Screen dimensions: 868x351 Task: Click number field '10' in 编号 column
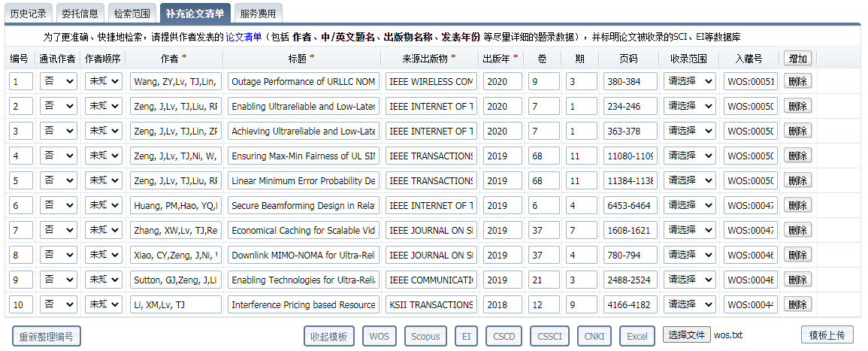21,304
